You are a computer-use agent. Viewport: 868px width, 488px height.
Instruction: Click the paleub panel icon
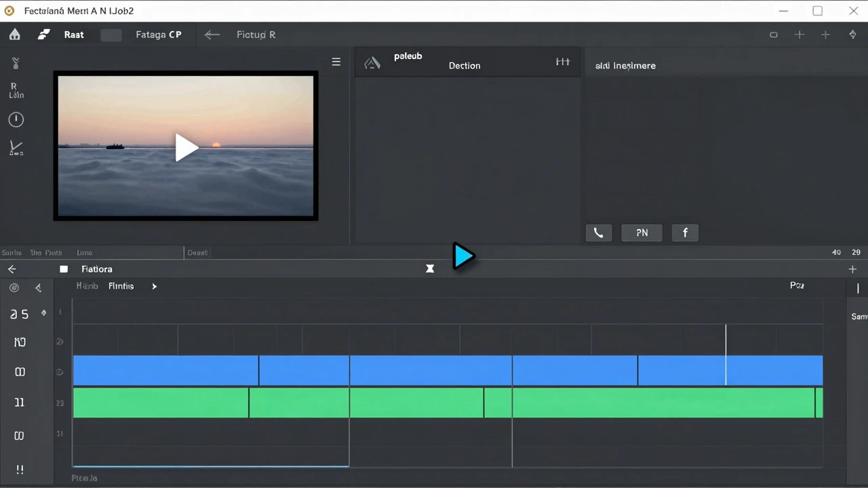pos(372,63)
